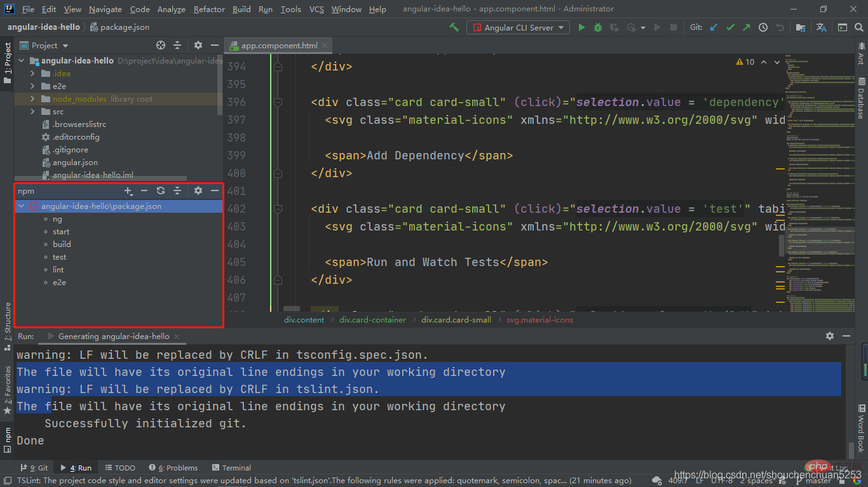This screenshot has height=487, width=868.
Task: Expand the e2e folder
Action: pyautogui.click(x=32, y=86)
